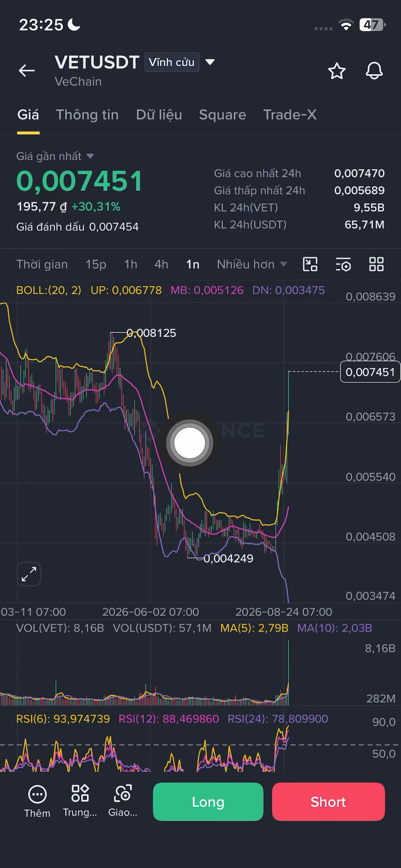The image size is (401, 868).
Task: Expand the Nhiều hơn intervals dropdown
Action: pos(252,264)
